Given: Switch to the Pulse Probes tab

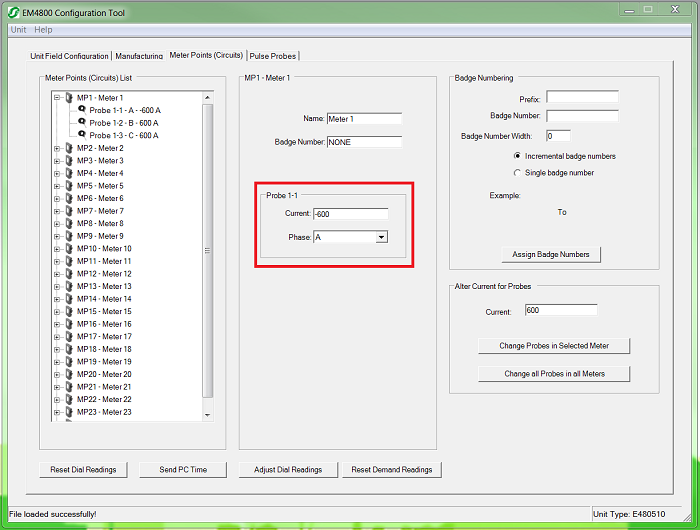Looking at the screenshot, I should [x=273, y=56].
